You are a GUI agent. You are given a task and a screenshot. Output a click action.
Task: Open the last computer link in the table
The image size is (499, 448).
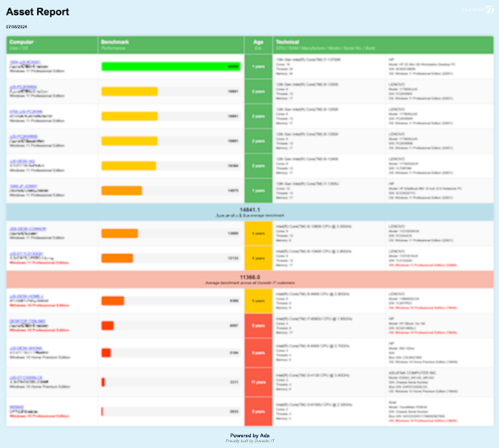[16, 406]
